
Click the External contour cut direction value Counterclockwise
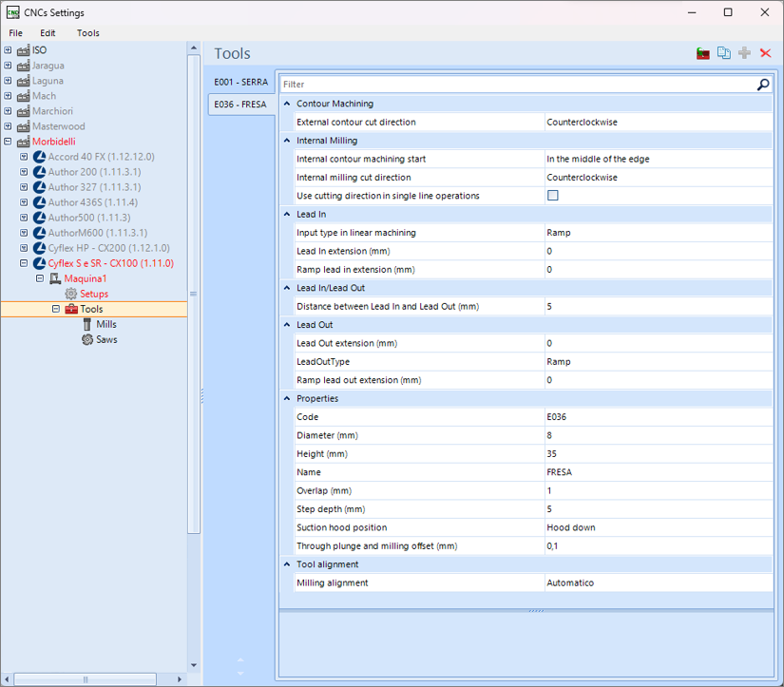[x=582, y=122]
